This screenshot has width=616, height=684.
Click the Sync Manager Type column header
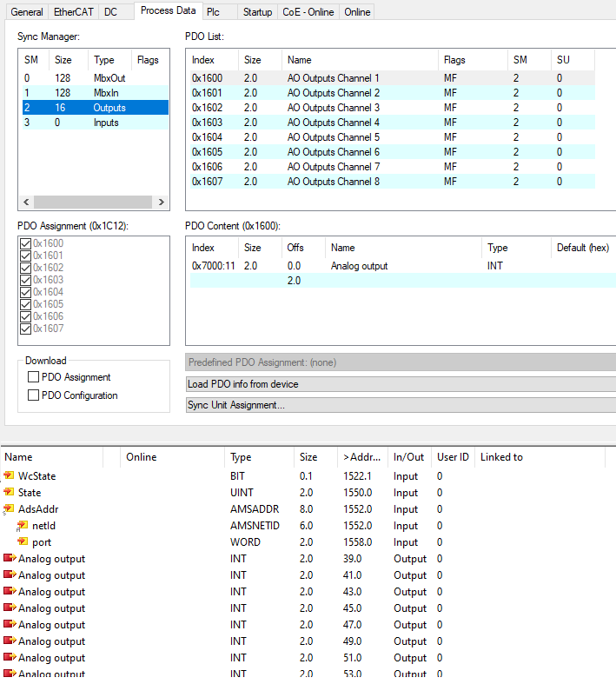click(109, 60)
